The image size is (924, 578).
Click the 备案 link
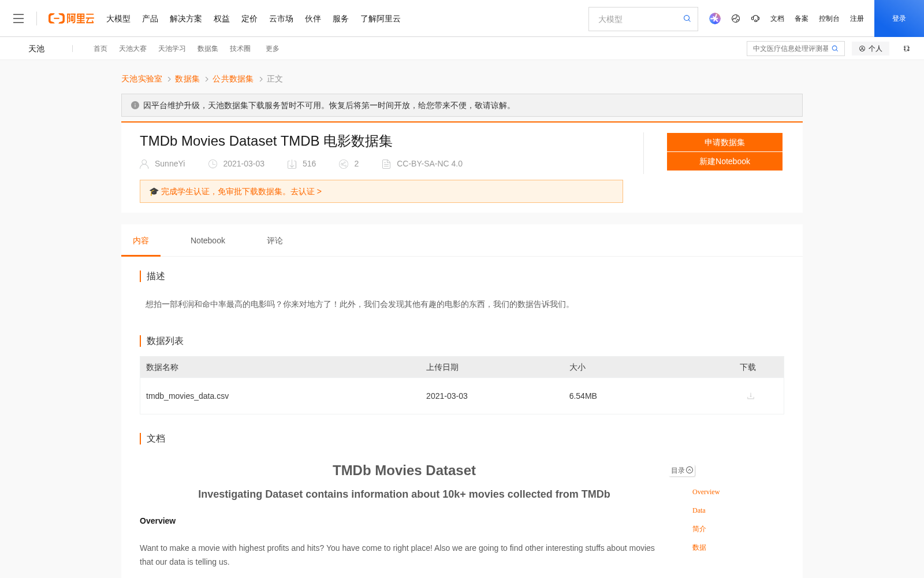[x=802, y=18]
